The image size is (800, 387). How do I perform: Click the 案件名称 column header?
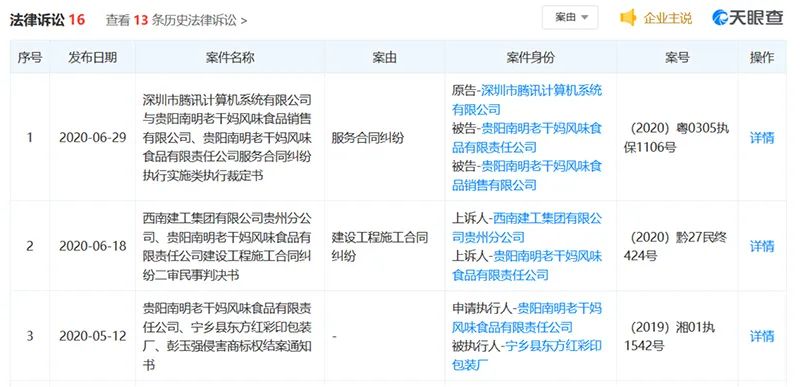coord(230,57)
